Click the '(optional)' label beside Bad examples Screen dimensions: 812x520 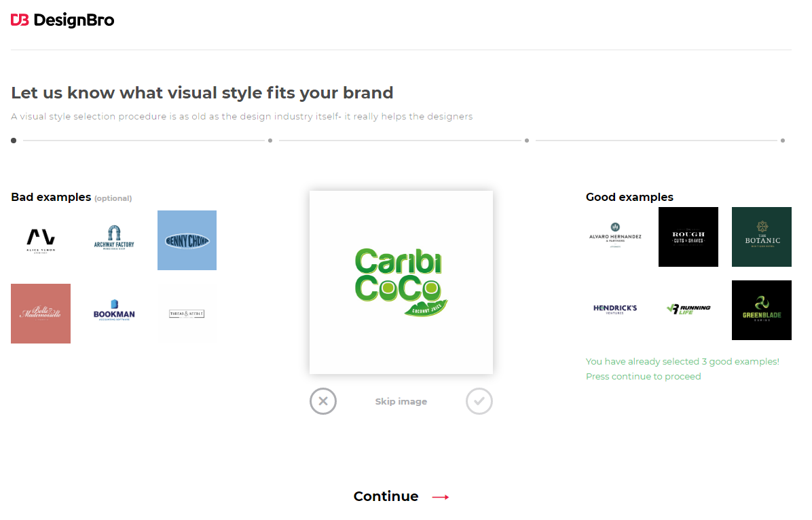click(x=113, y=198)
